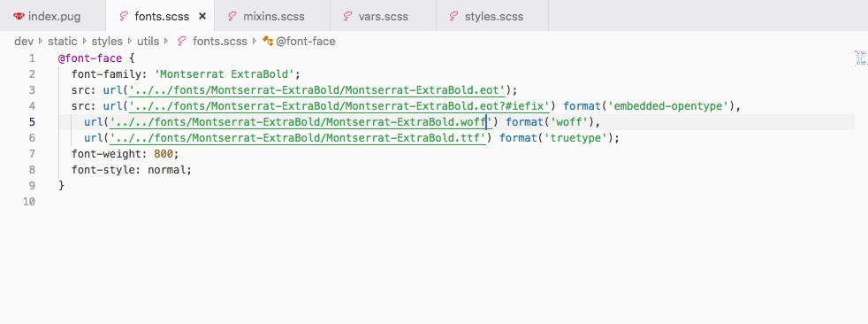Expand the dev breadcrumb folder
868x324 pixels.
(25, 41)
